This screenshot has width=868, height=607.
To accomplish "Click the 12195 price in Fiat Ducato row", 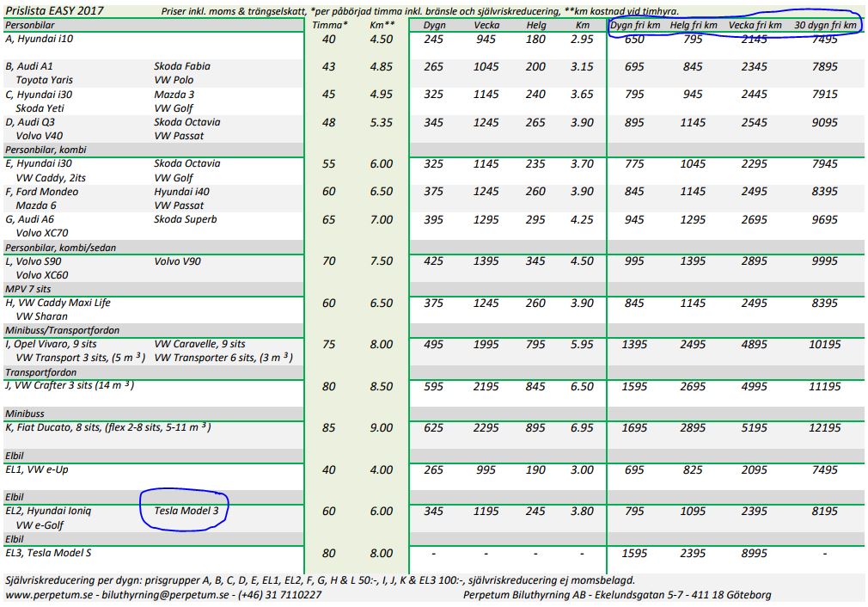I will (x=825, y=428).
